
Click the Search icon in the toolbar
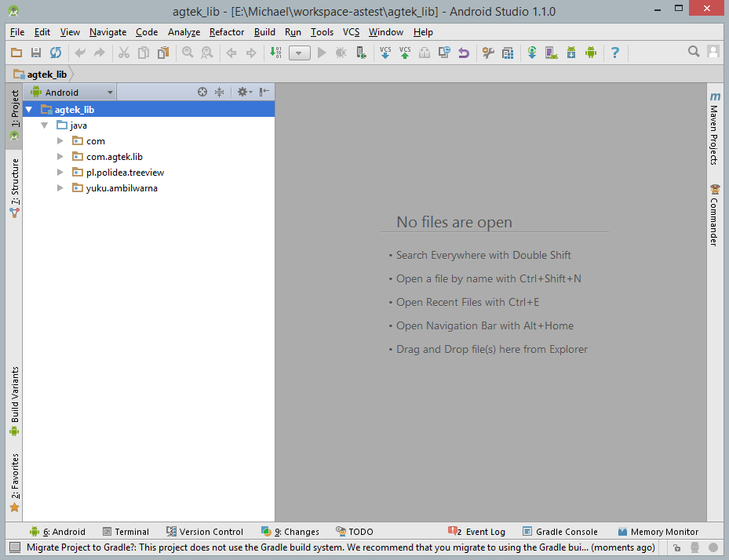(x=693, y=51)
